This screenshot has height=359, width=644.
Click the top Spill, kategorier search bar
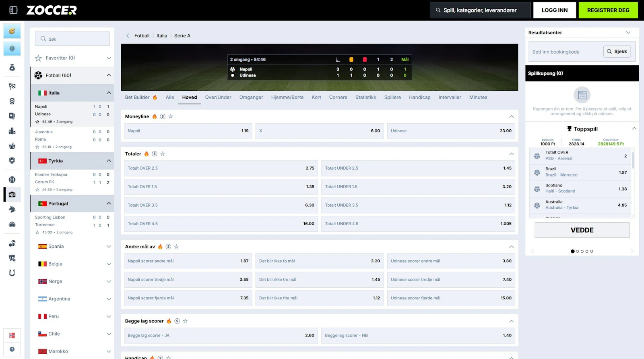click(480, 10)
